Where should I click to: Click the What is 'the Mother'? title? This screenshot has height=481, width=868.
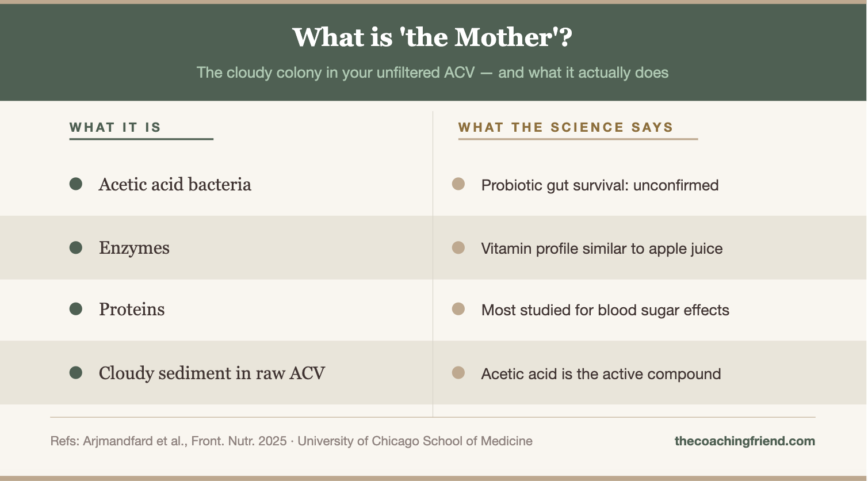point(432,38)
